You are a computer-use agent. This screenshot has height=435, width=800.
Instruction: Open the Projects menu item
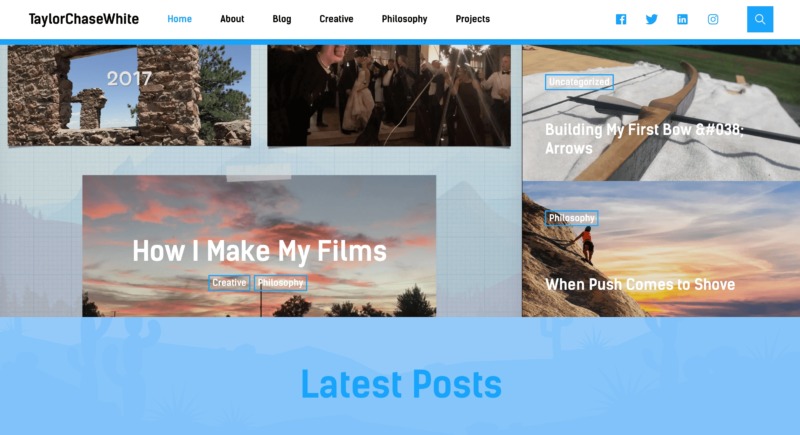click(x=472, y=19)
